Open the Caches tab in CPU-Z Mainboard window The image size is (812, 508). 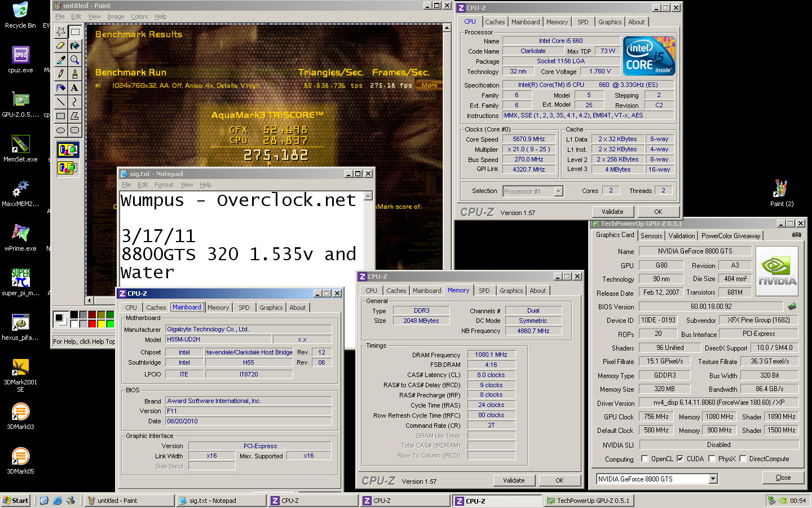pyautogui.click(x=156, y=308)
